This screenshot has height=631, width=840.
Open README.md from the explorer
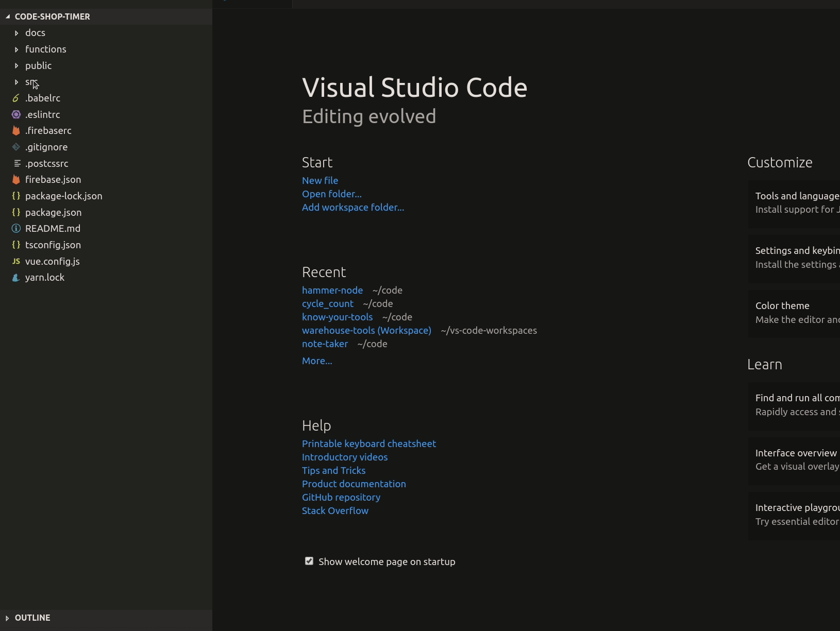coord(53,228)
